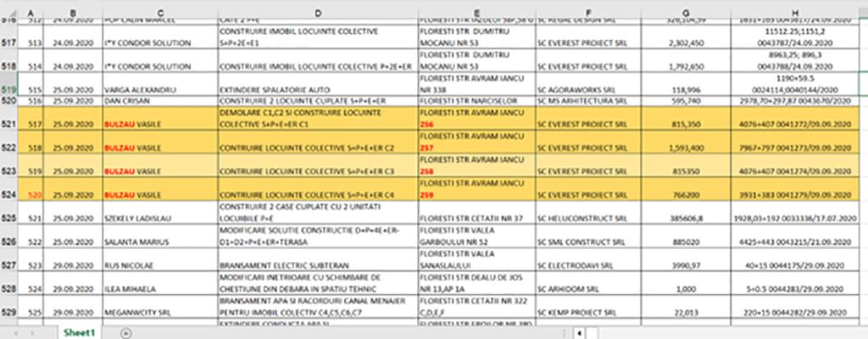Click the value 385606,8
This screenshot has height=339, width=868.
687,219
